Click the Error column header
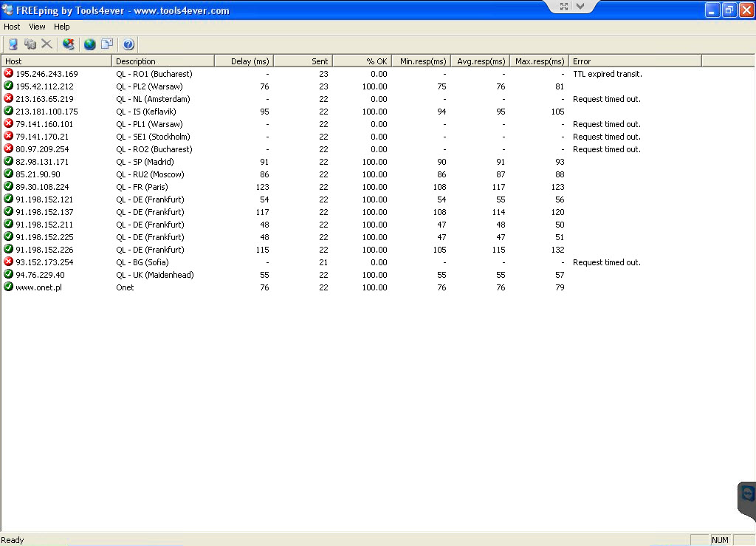 click(635, 61)
